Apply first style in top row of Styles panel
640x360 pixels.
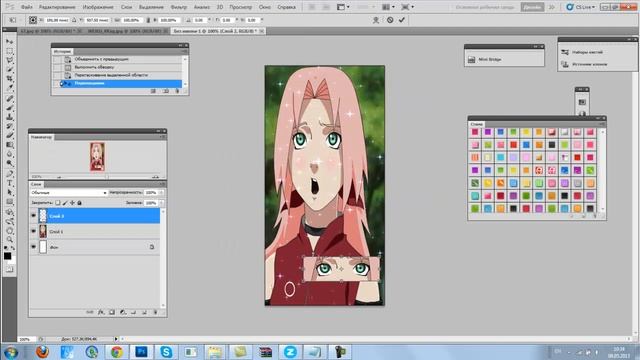click(475, 132)
